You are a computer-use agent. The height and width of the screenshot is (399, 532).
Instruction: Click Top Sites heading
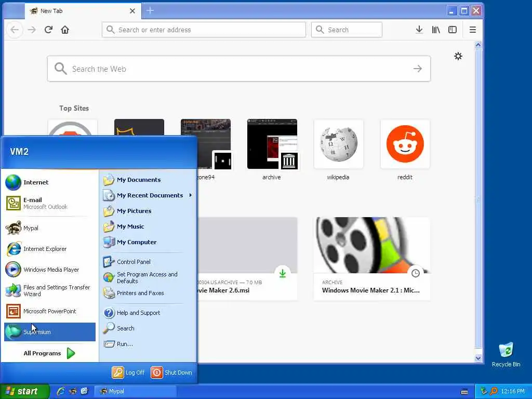coord(74,108)
